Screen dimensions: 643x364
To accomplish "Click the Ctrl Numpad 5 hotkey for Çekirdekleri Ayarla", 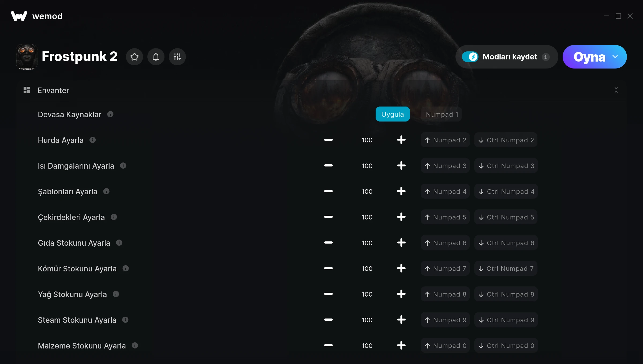I will pos(506,217).
